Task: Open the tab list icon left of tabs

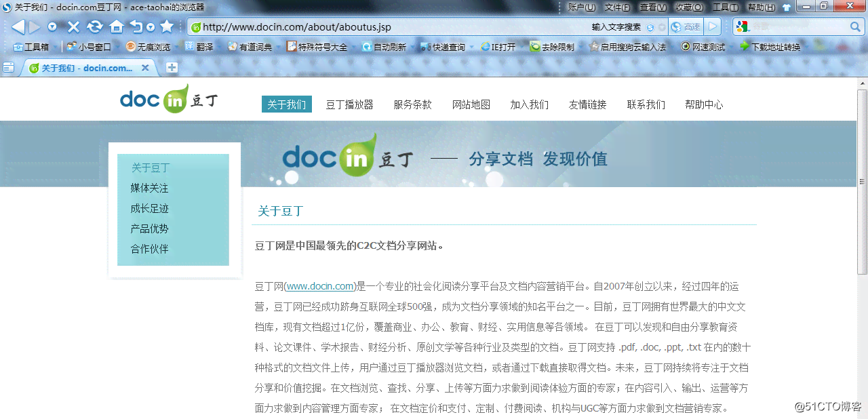Action: (8, 67)
